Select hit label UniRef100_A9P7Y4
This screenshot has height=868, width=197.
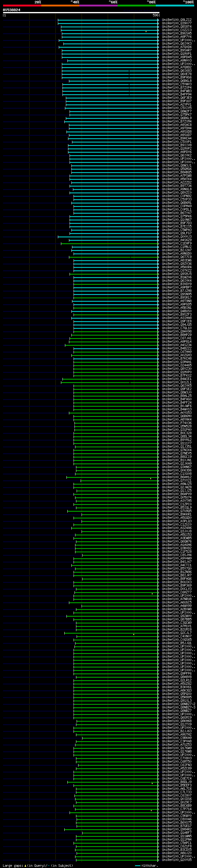click(x=176, y=37)
